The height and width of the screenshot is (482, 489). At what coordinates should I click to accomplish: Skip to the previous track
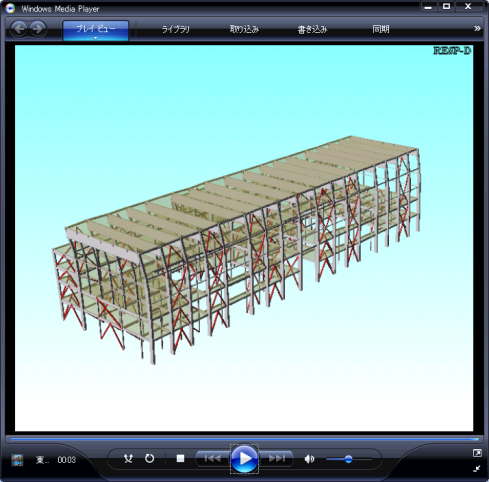point(213,459)
